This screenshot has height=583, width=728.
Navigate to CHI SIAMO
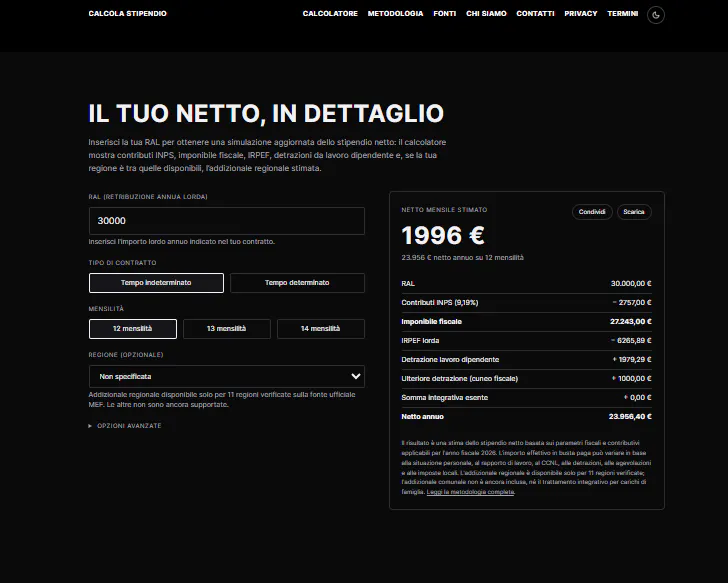point(486,13)
